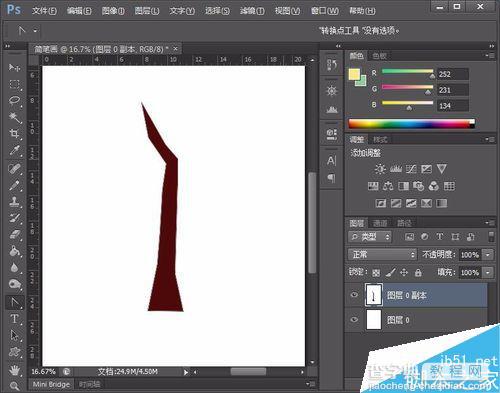The image size is (500, 393).
Task: Select the Blur tool
Action: (14, 267)
